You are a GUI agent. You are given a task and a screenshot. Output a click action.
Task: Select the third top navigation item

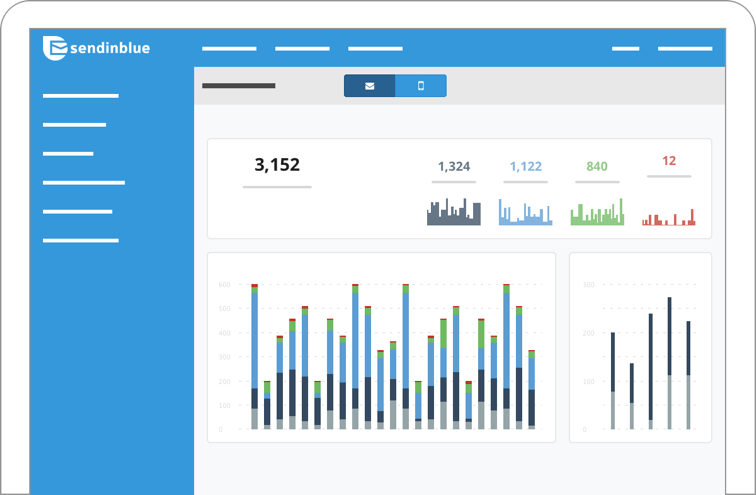coord(375,49)
